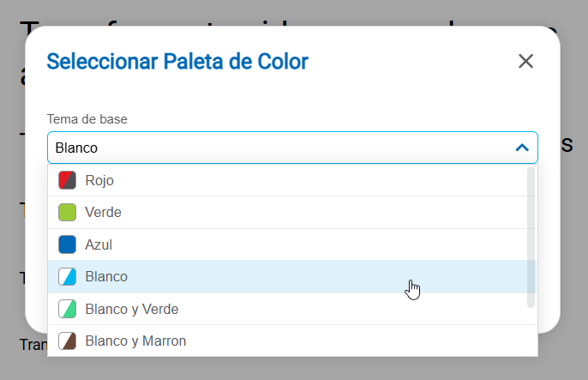
Task: Click the red Rojo theme swatch icon
Action: (x=68, y=180)
